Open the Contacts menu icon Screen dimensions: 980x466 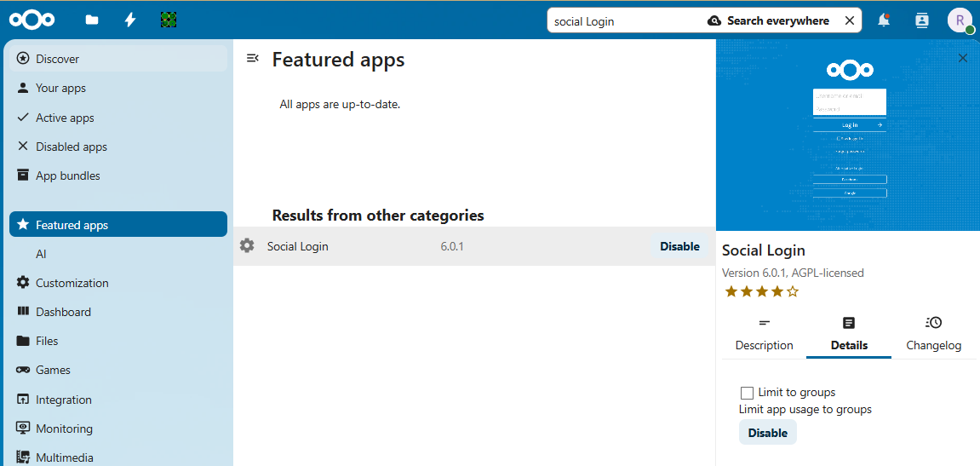click(x=921, y=20)
